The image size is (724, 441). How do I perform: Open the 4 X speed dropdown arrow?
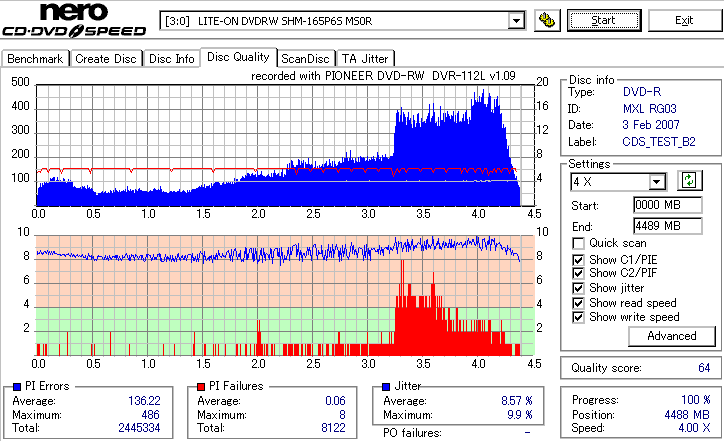(x=656, y=182)
